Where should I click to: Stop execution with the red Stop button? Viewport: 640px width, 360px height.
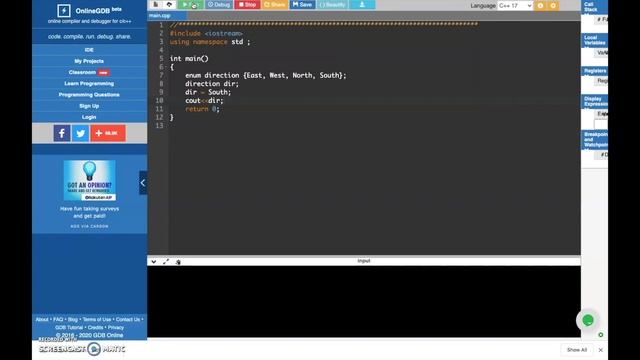[x=247, y=4]
